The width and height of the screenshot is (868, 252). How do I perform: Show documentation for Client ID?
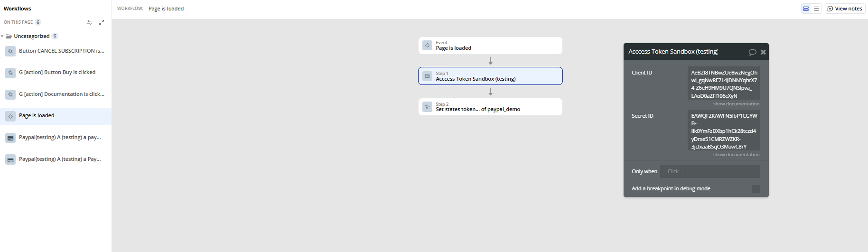[736, 104]
